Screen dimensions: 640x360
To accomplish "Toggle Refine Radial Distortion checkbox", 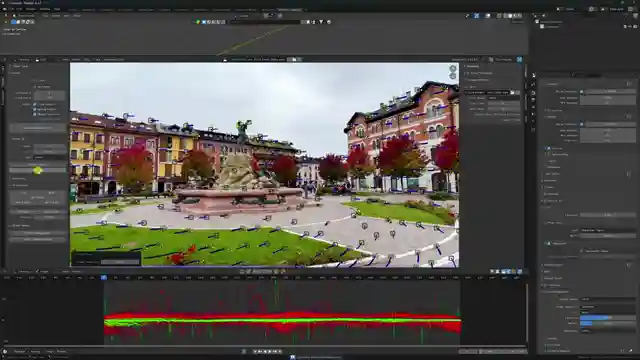I will (x=35, y=114).
